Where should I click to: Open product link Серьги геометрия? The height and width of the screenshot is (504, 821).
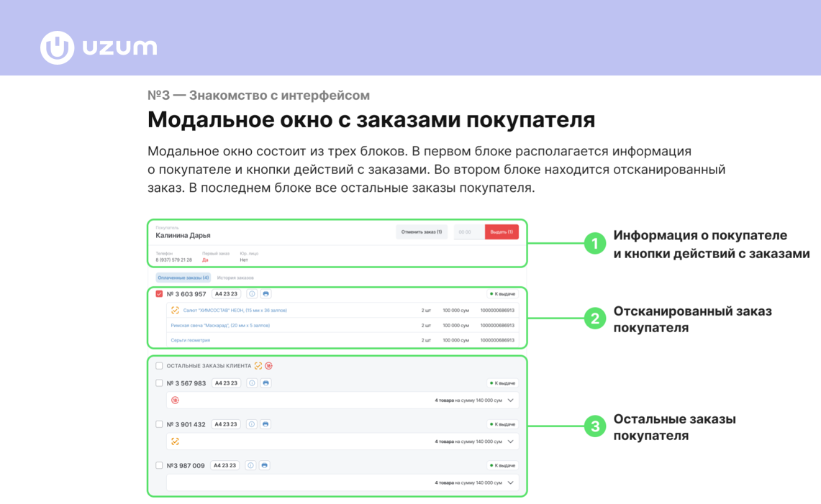pos(191,340)
